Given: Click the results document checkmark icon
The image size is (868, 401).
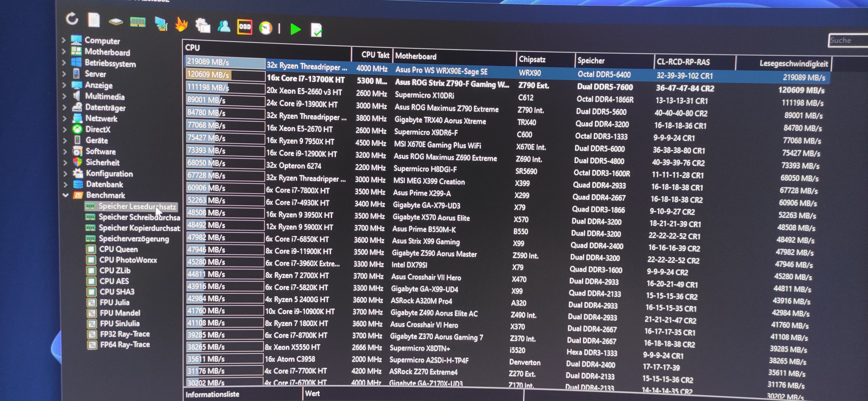Looking at the screenshot, I should point(316,30).
